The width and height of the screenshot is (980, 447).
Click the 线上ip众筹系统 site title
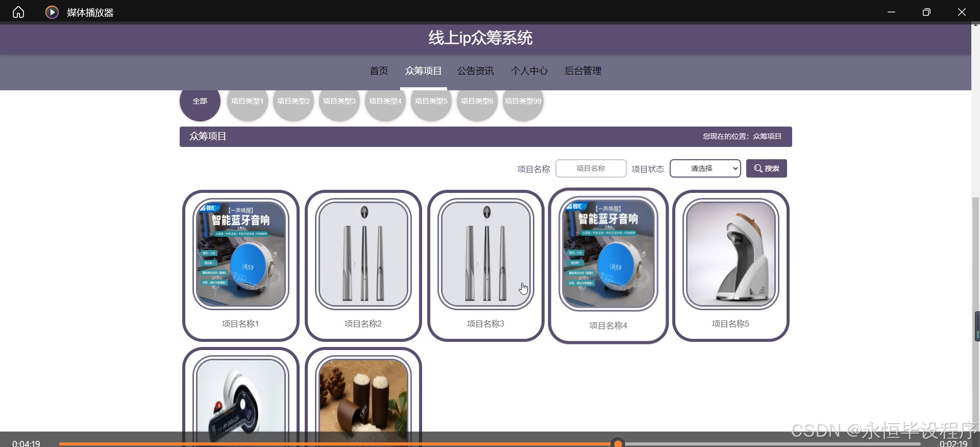pos(480,38)
